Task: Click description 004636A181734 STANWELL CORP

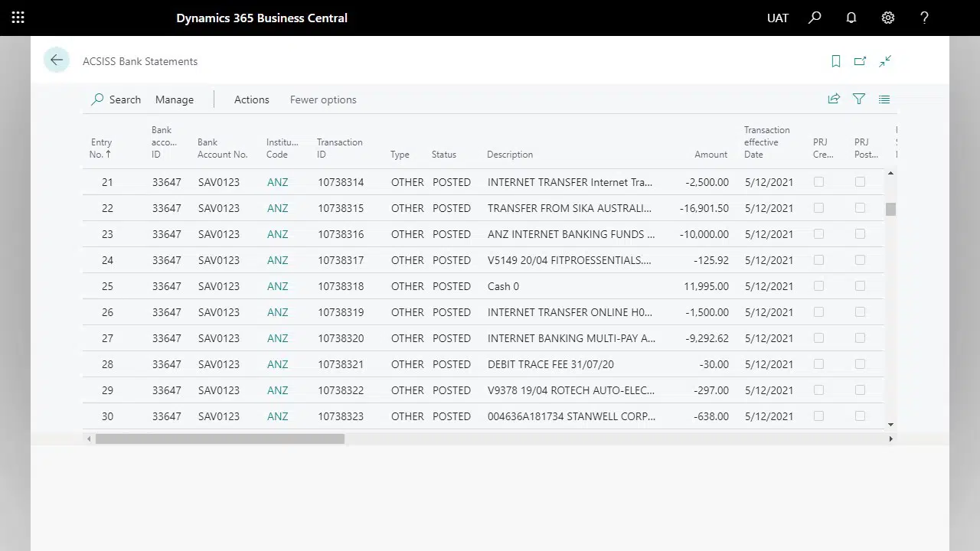Action: tap(571, 416)
